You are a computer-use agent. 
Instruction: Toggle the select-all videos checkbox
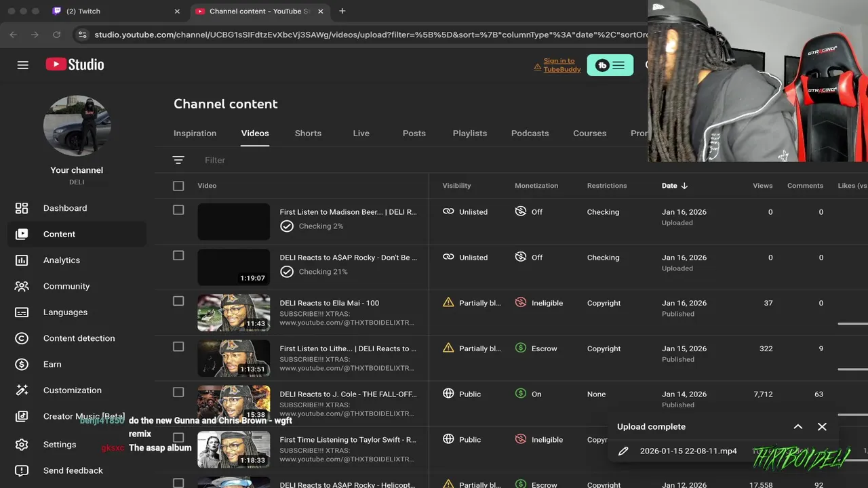pos(178,186)
